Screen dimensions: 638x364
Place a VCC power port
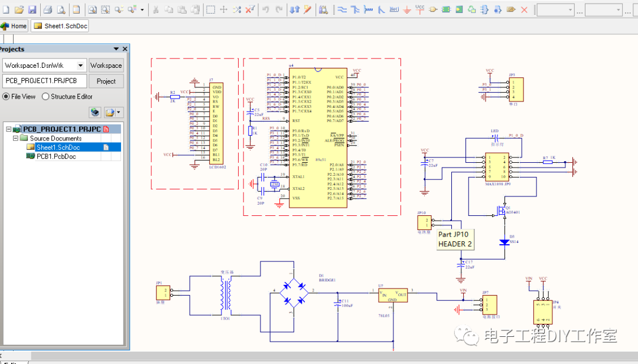(419, 9)
